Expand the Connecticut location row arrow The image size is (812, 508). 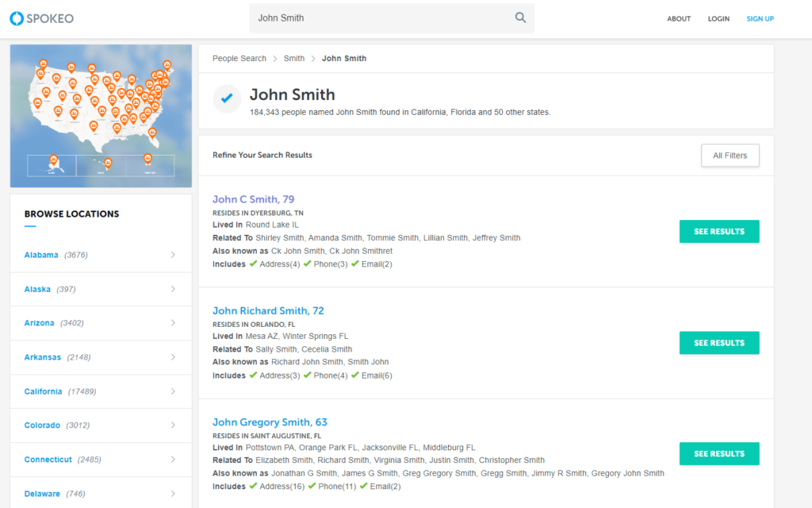pos(173,460)
